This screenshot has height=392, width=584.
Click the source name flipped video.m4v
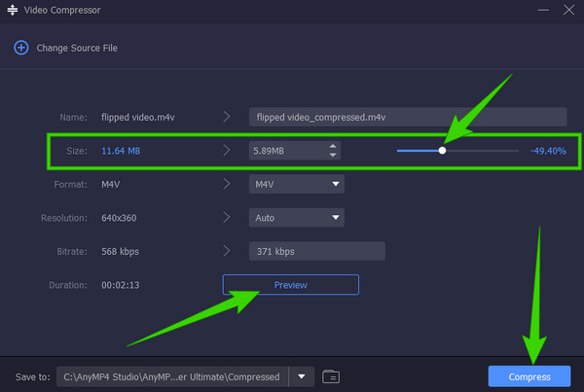(138, 118)
